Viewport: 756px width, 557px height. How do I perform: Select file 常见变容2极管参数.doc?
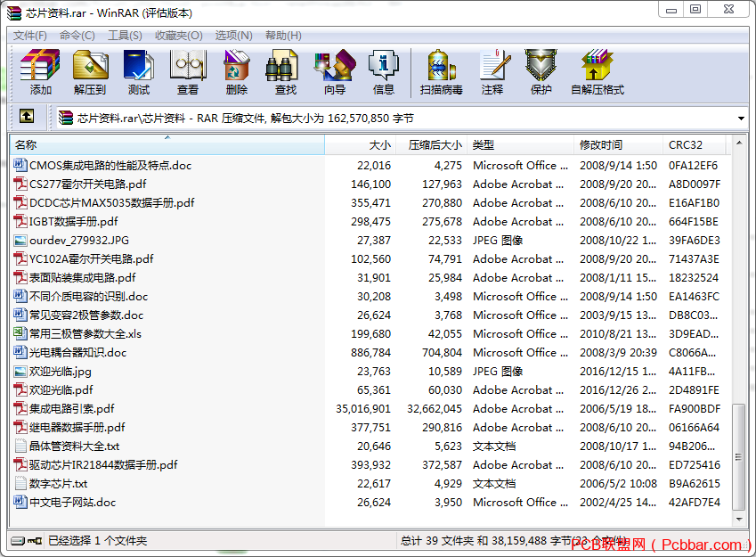click(x=86, y=315)
